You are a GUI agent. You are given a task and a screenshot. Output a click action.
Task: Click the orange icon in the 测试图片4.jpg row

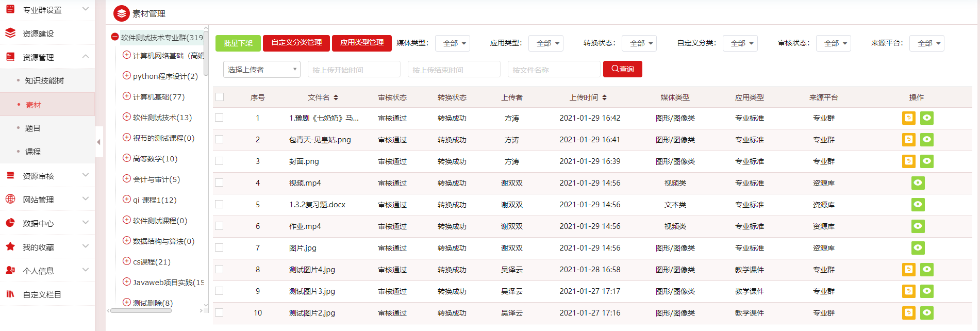click(908, 270)
